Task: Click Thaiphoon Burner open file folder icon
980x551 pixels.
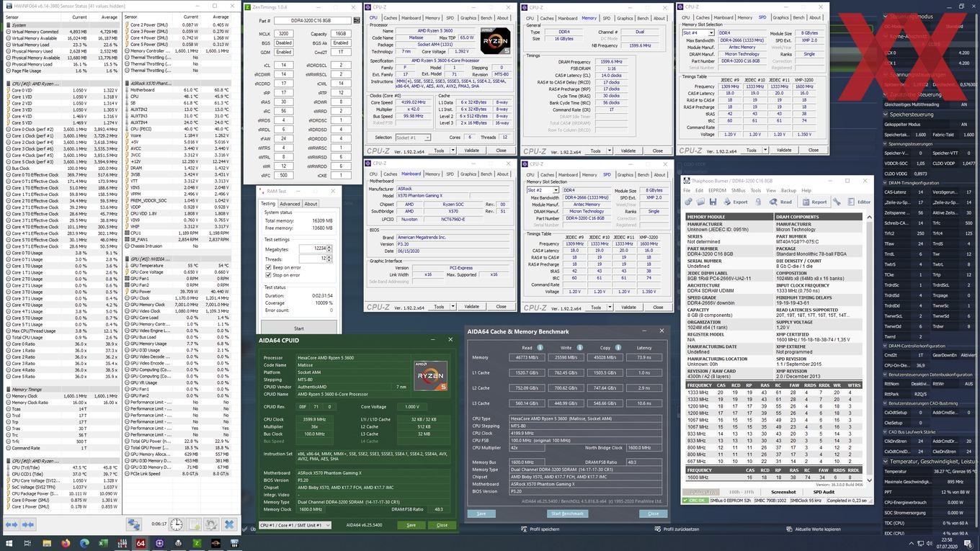Action: (x=700, y=202)
